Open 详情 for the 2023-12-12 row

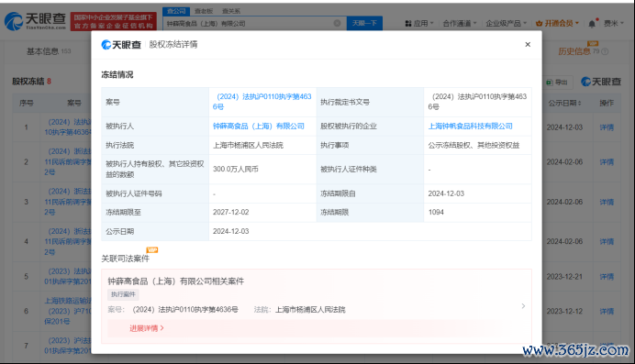(607, 312)
